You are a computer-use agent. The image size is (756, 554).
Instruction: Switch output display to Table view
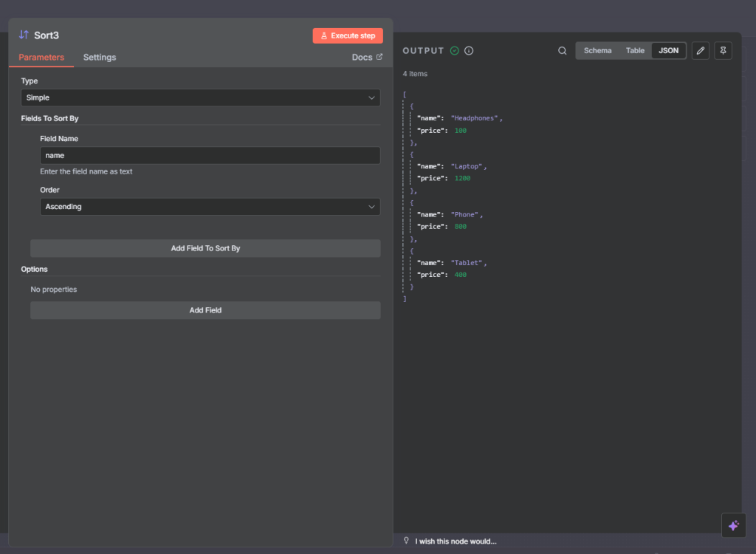coord(635,51)
